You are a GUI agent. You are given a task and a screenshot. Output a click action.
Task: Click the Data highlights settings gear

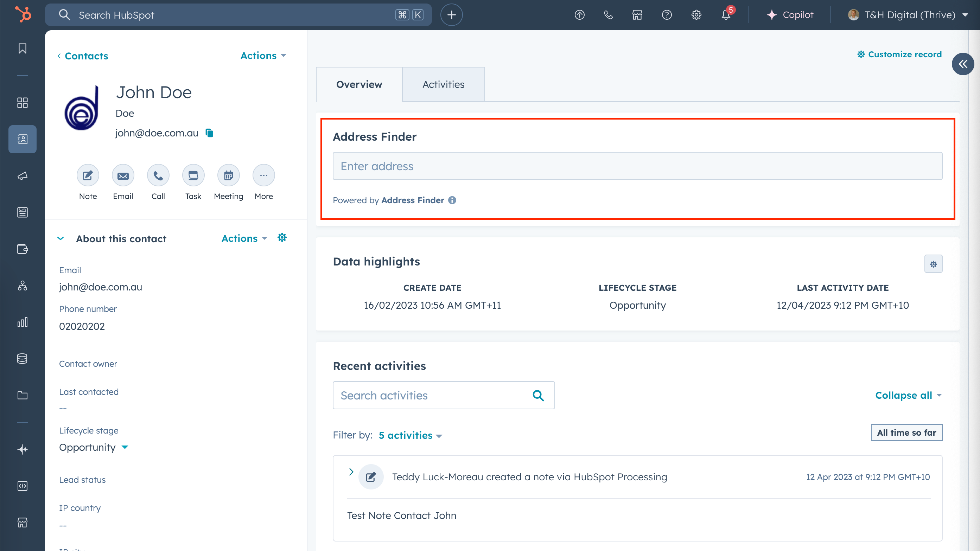[933, 264]
